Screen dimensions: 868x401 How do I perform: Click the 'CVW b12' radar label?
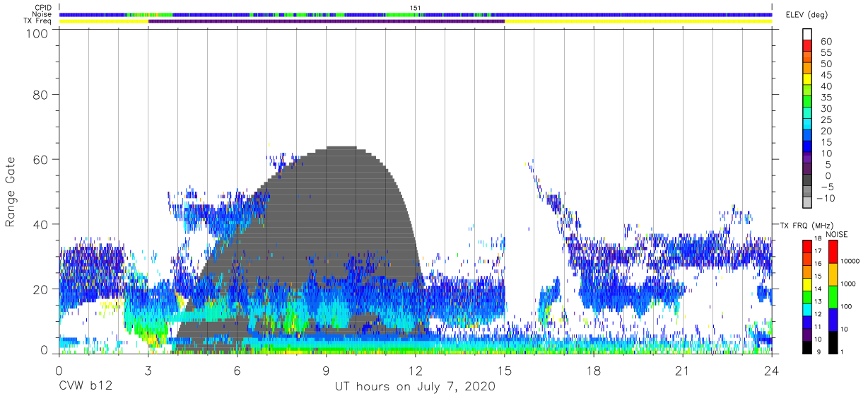(85, 387)
